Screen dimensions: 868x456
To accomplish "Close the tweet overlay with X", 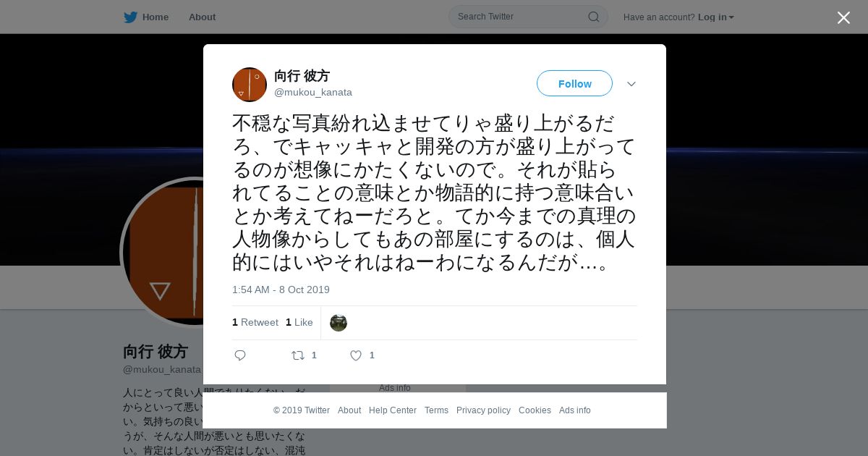I will [x=843, y=17].
